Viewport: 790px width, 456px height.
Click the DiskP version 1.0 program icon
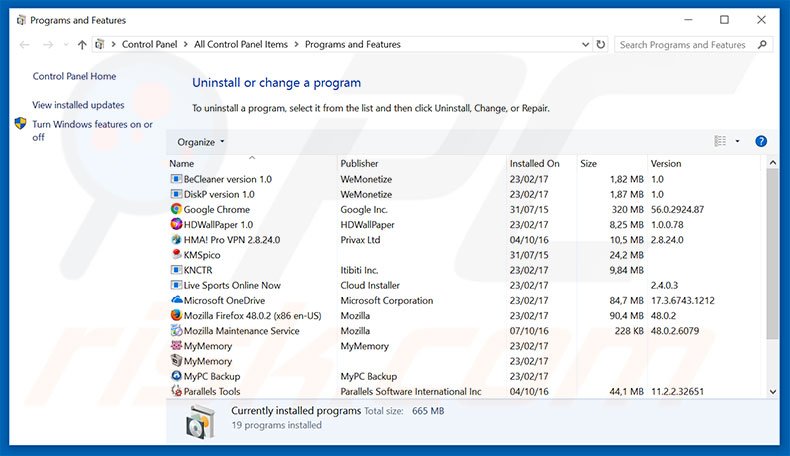click(176, 194)
